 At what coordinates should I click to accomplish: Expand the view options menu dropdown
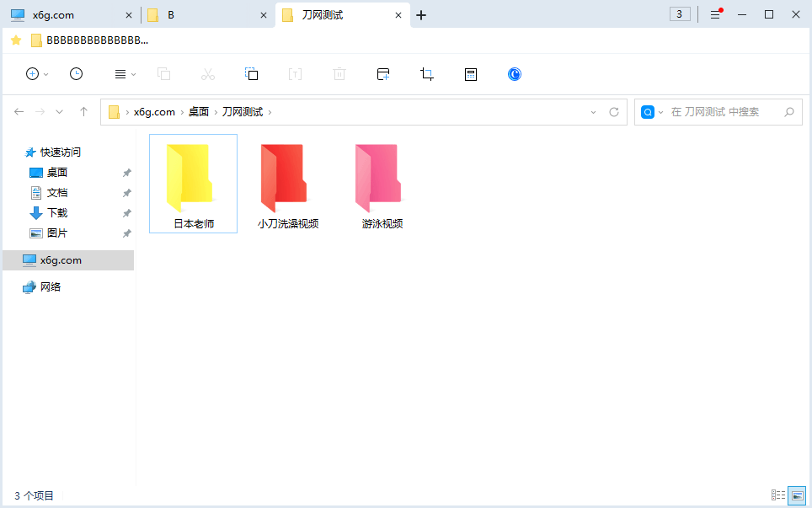point(125,74)
